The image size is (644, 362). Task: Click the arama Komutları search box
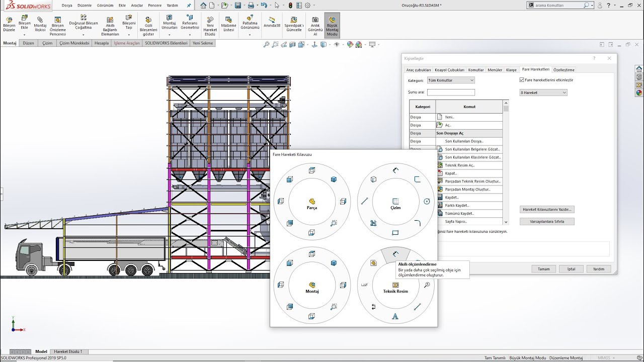point(560,5)
